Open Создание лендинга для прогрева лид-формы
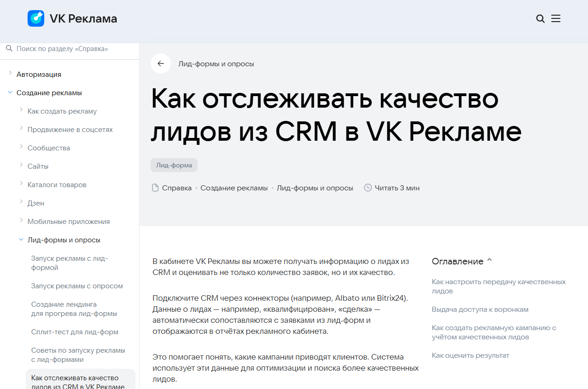 [x=74, y=309]
